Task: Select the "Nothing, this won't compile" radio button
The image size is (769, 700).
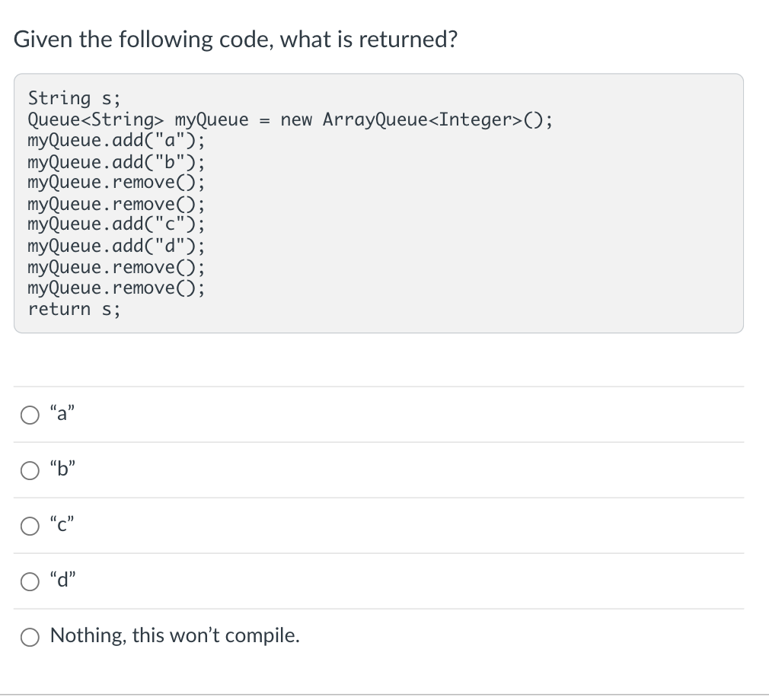Action: pos(30,638)
